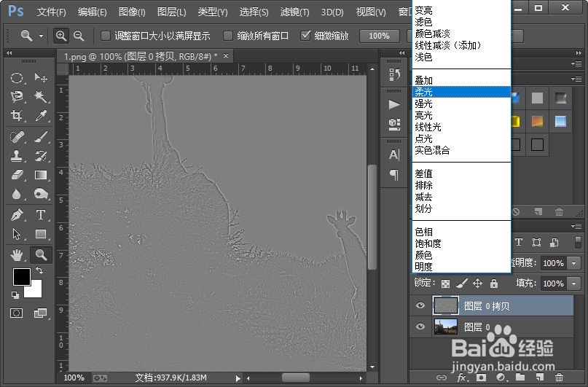The image size is (588, 387).
Task: Open the 图层(L) menu
Action: [x=172, y=12]
